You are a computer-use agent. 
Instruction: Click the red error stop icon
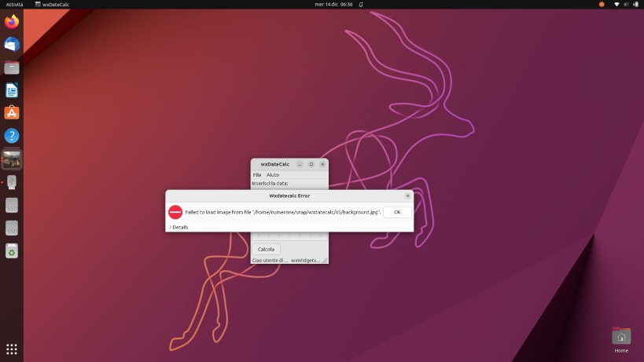175,212
